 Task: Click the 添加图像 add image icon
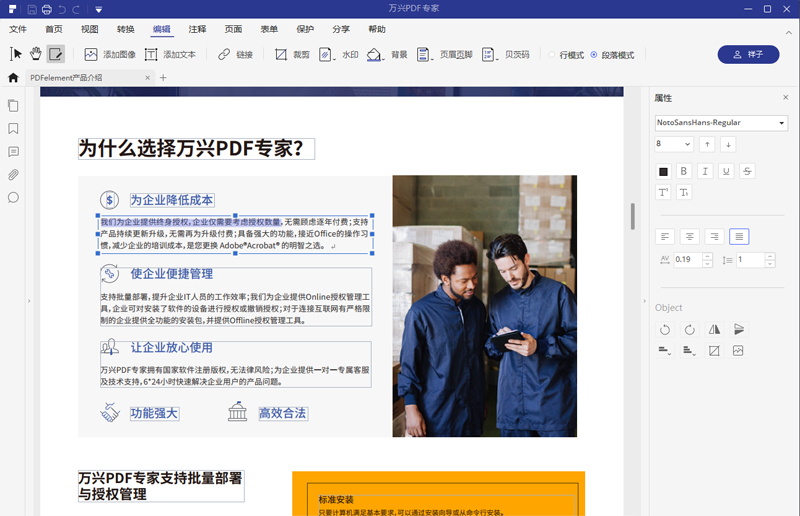[x=91, y=54]
